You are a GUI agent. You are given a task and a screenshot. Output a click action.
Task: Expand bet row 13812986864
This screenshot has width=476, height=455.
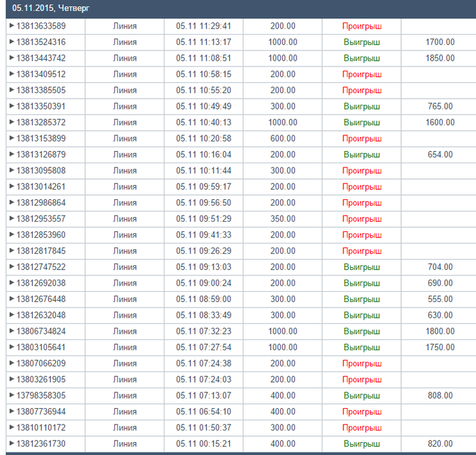tap(12, 203)
